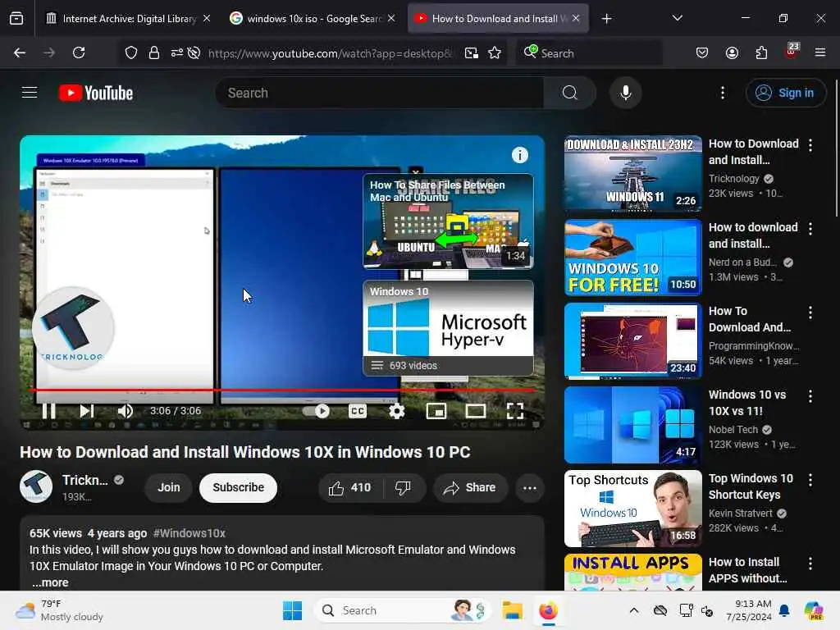Viewport: 840px width, 630px height.
Task: Go to the YouTube home logo
Action: pyautogui.click(x=96, y=93)
